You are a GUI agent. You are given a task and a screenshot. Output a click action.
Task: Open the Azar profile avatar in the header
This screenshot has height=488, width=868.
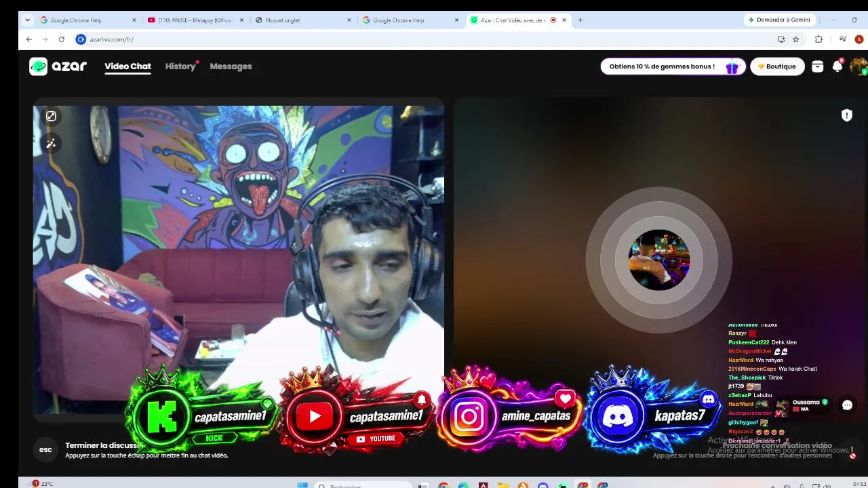point(859,66)
